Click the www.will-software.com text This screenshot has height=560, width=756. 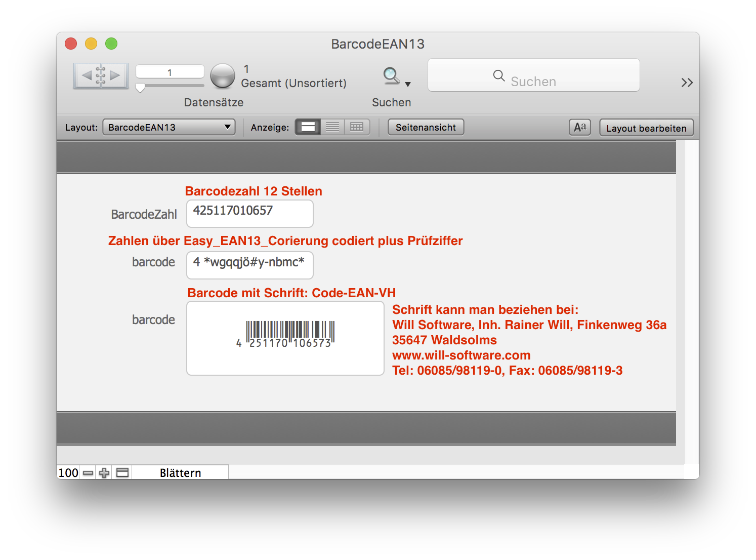[461, 355]
